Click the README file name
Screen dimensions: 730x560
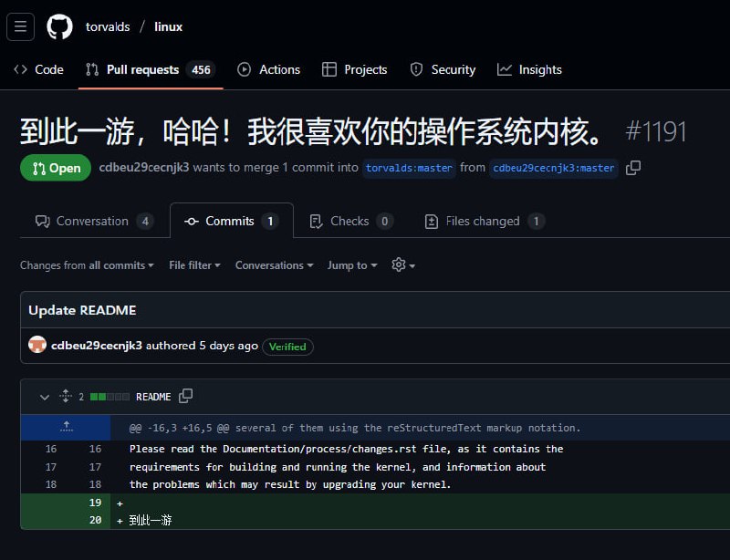[153, 397]
